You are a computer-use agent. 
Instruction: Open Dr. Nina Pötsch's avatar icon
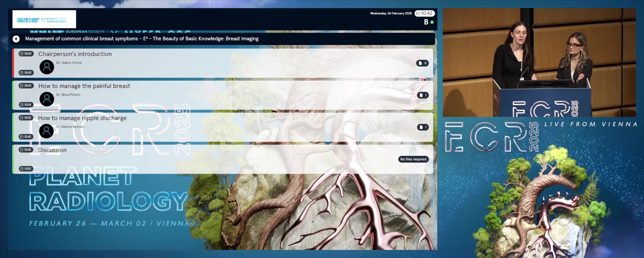point(47,99)
